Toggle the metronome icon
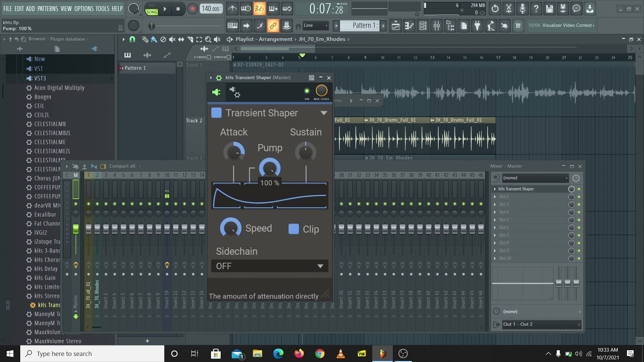Viewport: 644px width, 362px height. point(232,9)
